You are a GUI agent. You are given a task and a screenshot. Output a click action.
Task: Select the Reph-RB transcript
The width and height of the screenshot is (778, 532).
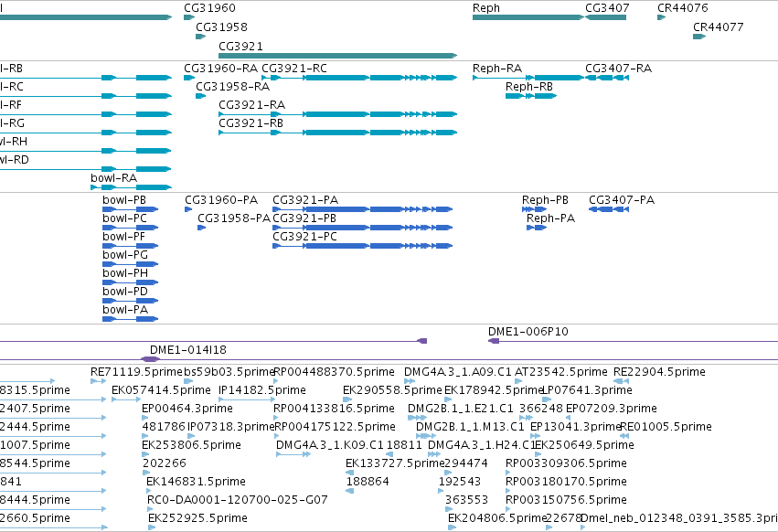click(531, 96)
